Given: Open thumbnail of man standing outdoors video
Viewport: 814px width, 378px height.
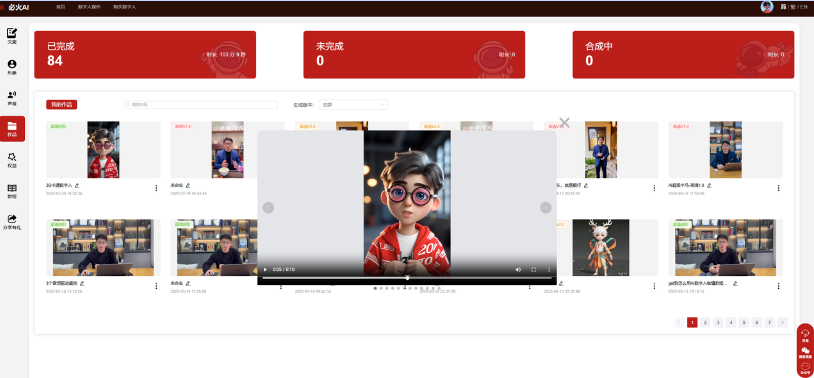Looking at the screenshot, I should click(x=601, y=150).
